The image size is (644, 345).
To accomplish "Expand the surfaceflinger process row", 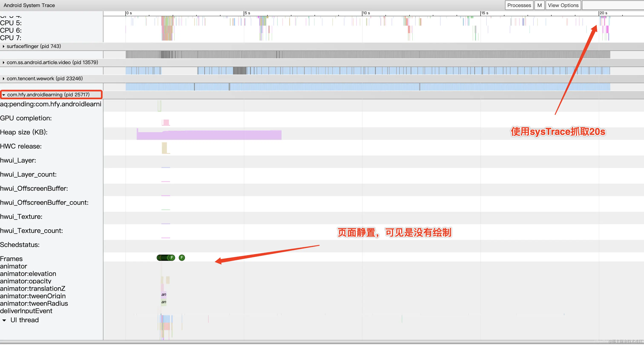I will coord(3,46).
